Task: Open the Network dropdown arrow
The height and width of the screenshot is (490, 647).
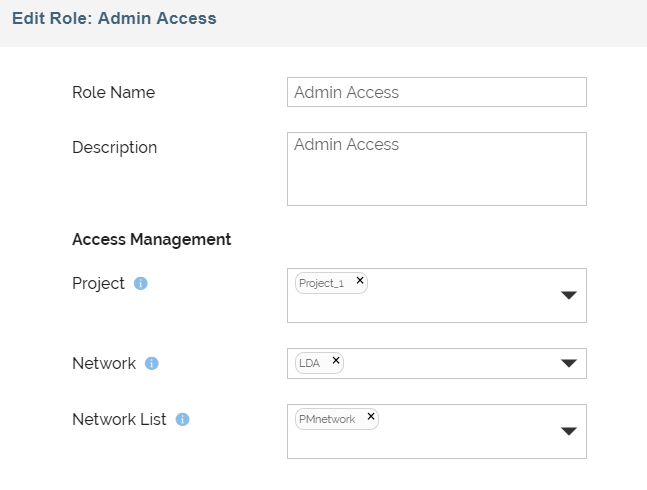Action: 568,364
